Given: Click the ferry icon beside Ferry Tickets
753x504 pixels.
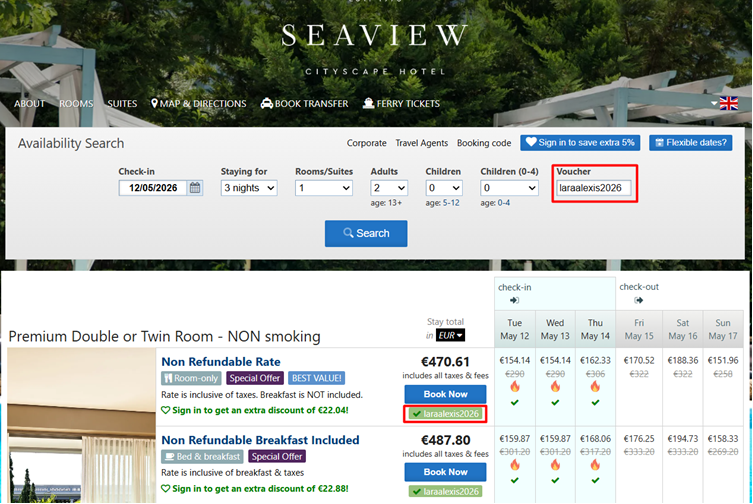Looking at the screenshot, I should [368, 103].
